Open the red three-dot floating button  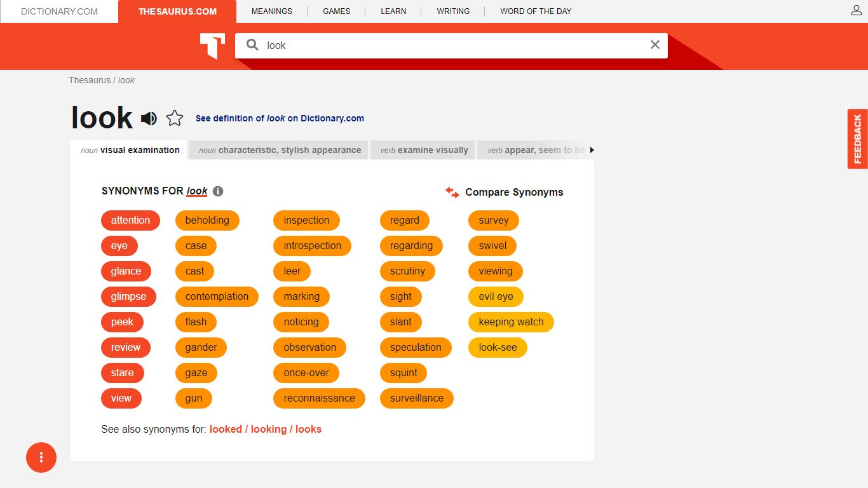[x=41, y=457]
